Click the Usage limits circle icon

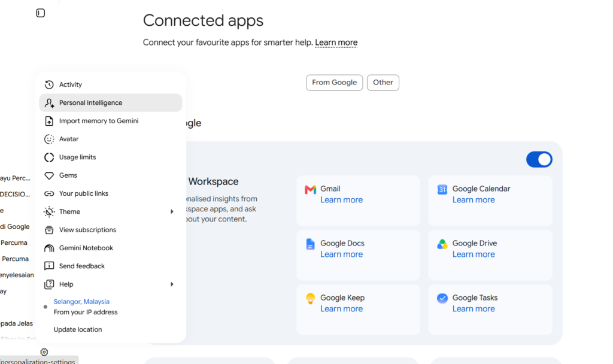(49, 157)
